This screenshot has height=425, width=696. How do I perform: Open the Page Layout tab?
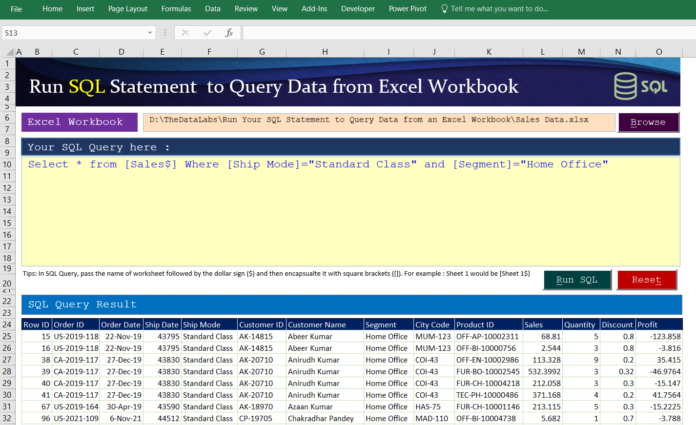click(129, 8)
